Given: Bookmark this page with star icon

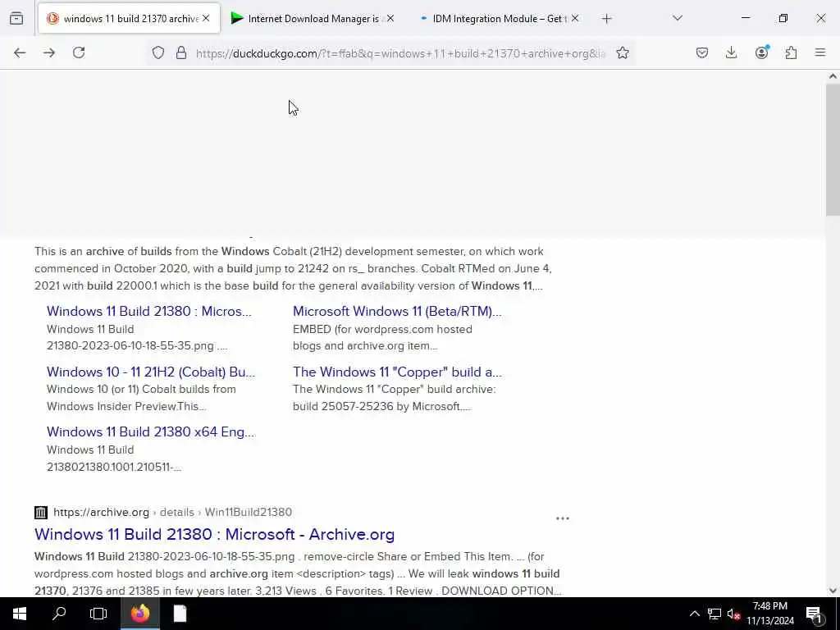Looking at the screenshot, I should tap(622, 52).
